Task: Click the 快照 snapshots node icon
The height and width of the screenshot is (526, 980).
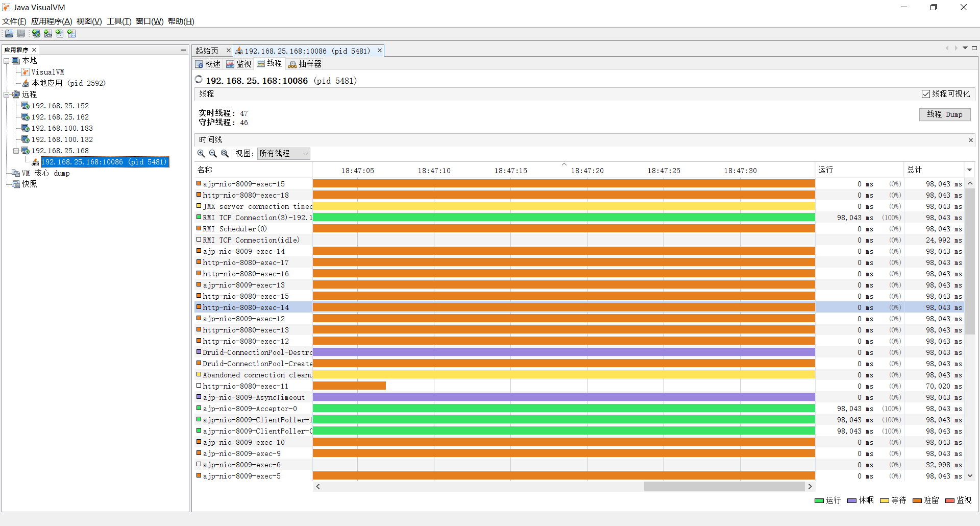Action: 16,184
